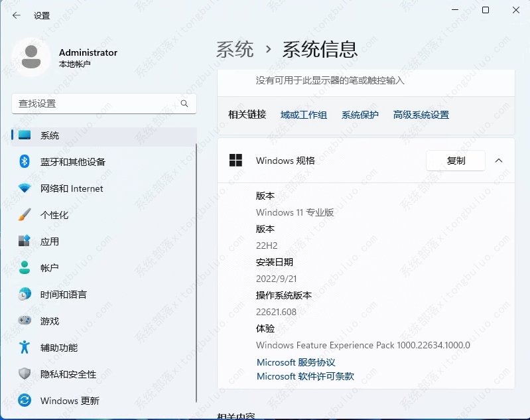Viewport: 530px width, 420px height.
Task: Click the Find a setting search box
Action: tap(96, 104)
